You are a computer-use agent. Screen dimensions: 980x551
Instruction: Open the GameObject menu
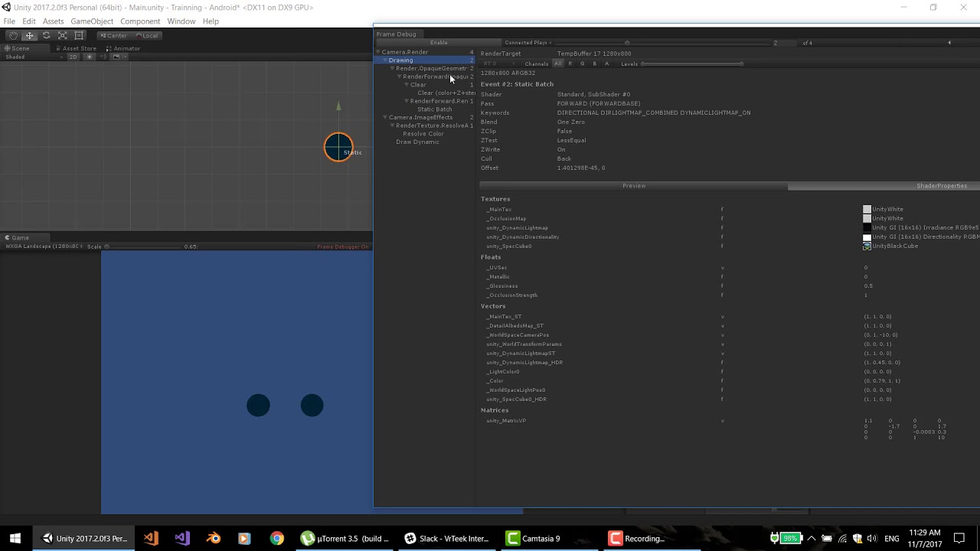point(91,21)
